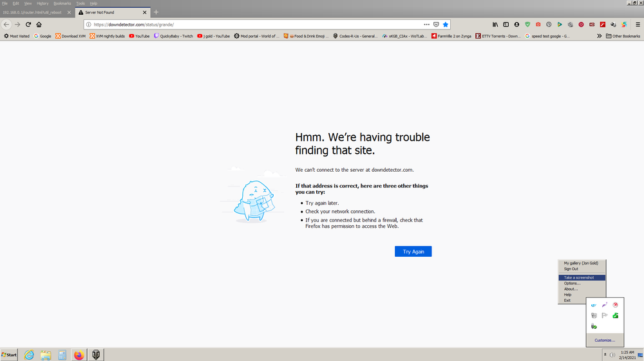Show more bookmarks with double chevron

[599, 36]
